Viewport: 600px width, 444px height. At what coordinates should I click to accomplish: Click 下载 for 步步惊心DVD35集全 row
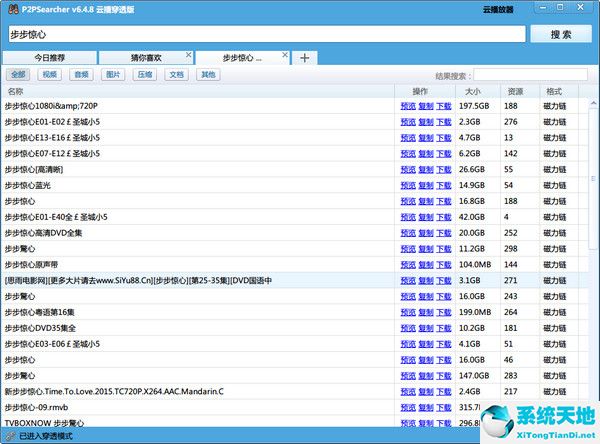[444, 328]
